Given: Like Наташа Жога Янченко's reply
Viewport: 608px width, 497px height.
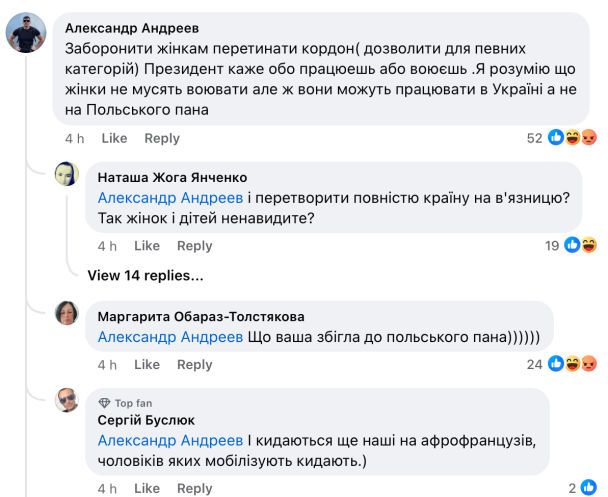Looking at the screenshot, I should (x=147, y=245).
